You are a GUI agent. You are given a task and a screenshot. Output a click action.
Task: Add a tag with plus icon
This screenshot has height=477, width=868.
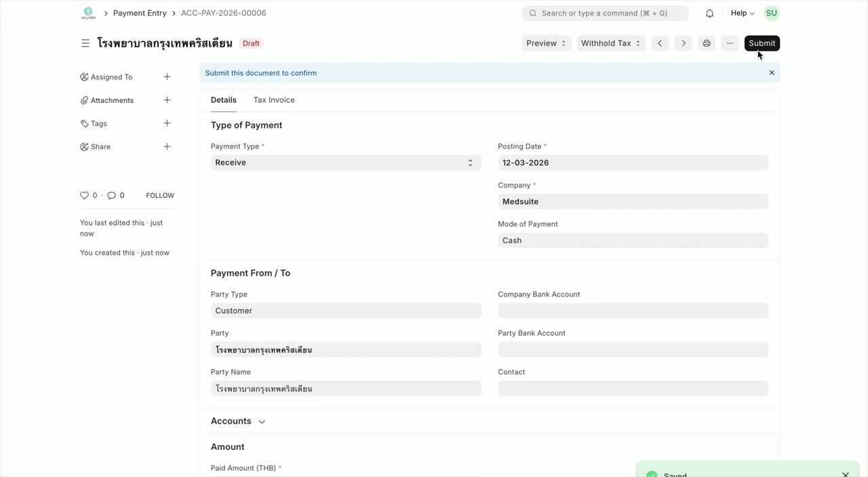point(167,123)
